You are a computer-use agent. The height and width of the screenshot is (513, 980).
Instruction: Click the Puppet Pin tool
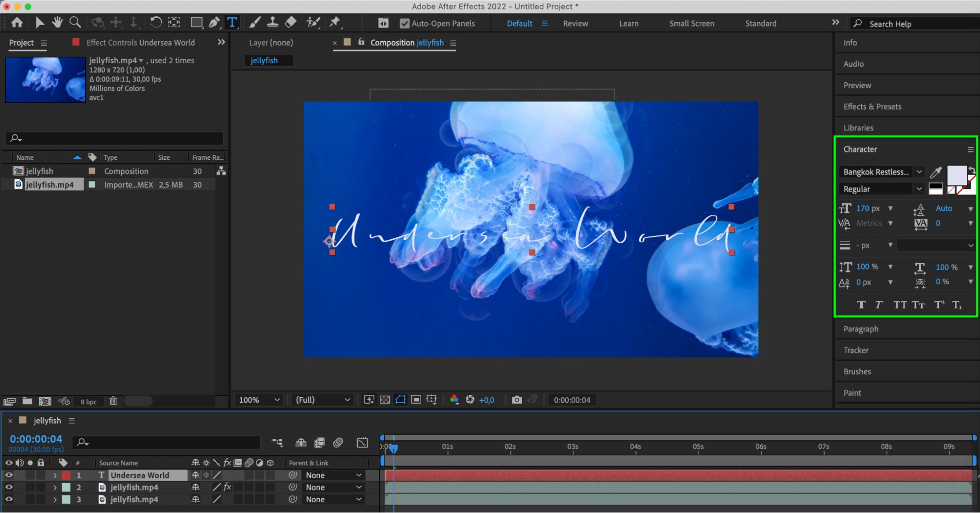[x=335, y=23]
